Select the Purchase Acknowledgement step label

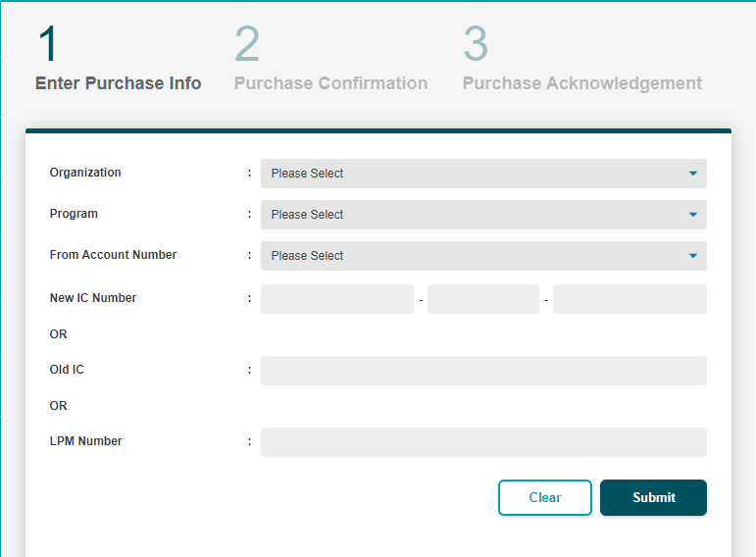pyautogui.click(x=581, y=83)
